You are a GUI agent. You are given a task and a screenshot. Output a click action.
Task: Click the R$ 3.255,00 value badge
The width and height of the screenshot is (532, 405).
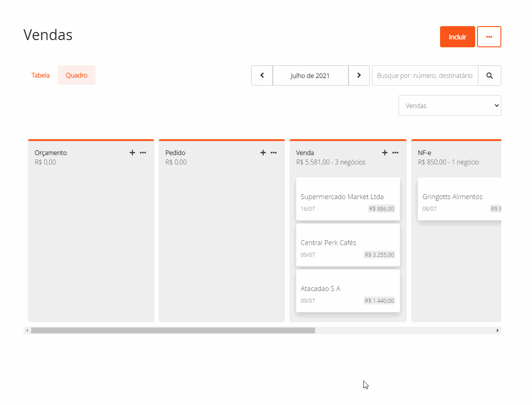[x=380, y=255]
